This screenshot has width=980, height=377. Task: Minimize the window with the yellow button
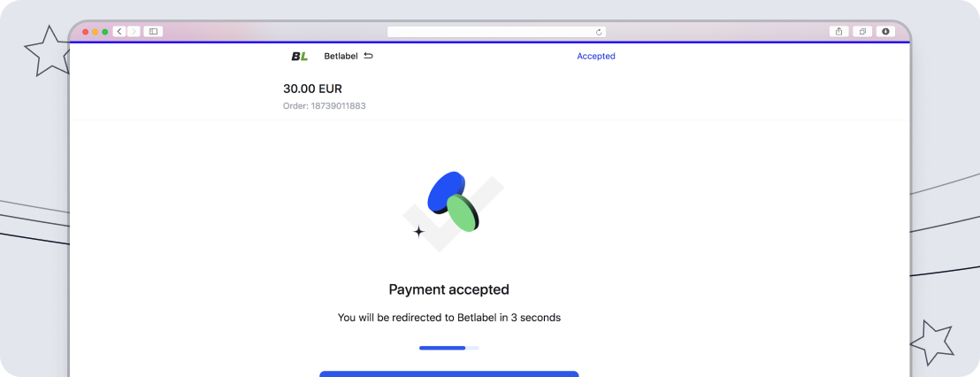(x=96, y=32)
